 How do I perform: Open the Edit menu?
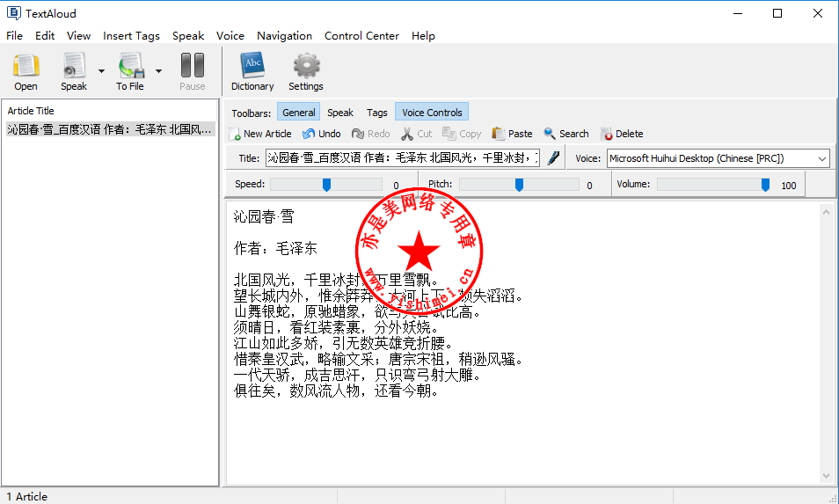click(45, 36)
